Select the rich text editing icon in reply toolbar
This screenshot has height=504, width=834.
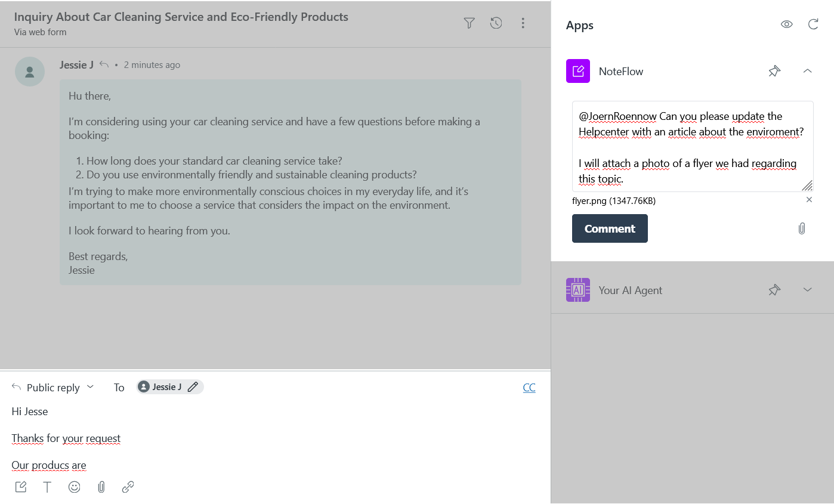click(x=20, y=487)
